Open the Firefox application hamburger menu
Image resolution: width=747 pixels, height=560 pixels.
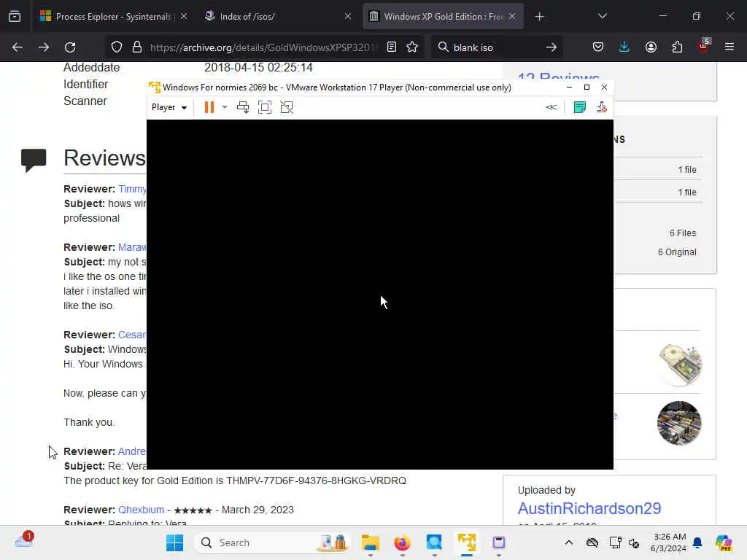[729, 47]
